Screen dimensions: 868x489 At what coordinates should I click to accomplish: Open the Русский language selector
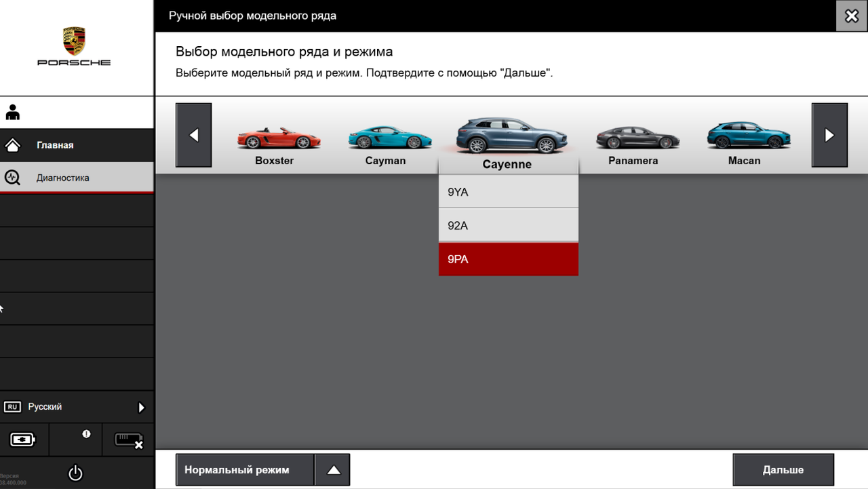point(77,407)
